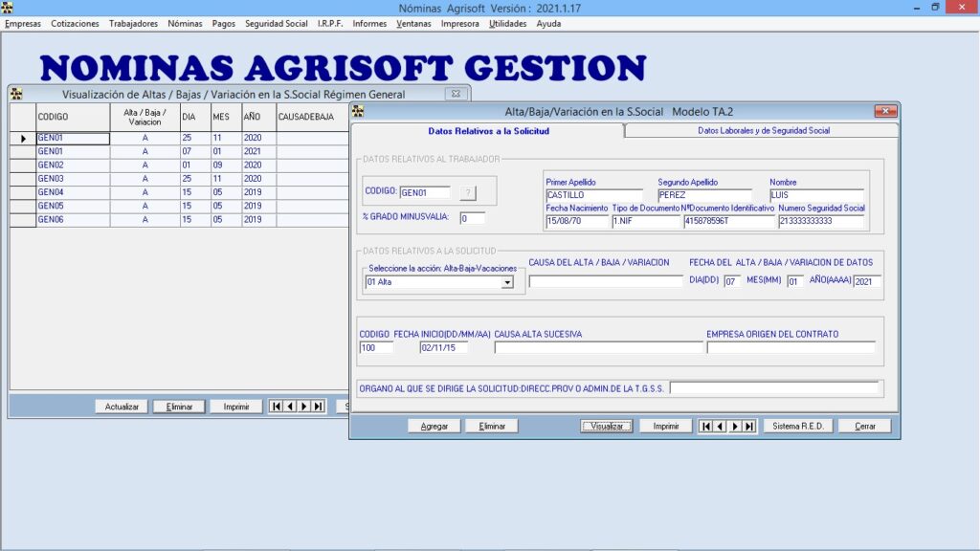
Task: Click the Primer Apellido field with CASTILLO
Action: 593,195
